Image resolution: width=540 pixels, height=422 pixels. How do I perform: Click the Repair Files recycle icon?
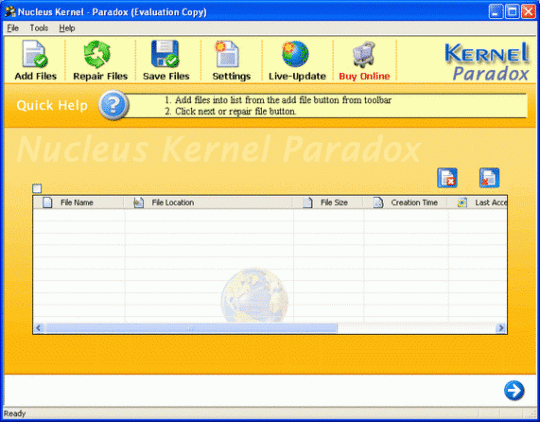point(97,54)
